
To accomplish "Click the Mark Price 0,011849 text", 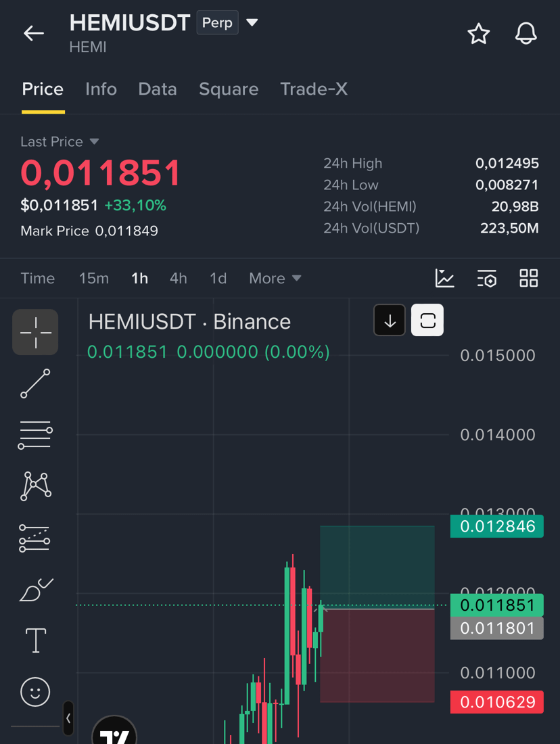I will coord(89,231).
